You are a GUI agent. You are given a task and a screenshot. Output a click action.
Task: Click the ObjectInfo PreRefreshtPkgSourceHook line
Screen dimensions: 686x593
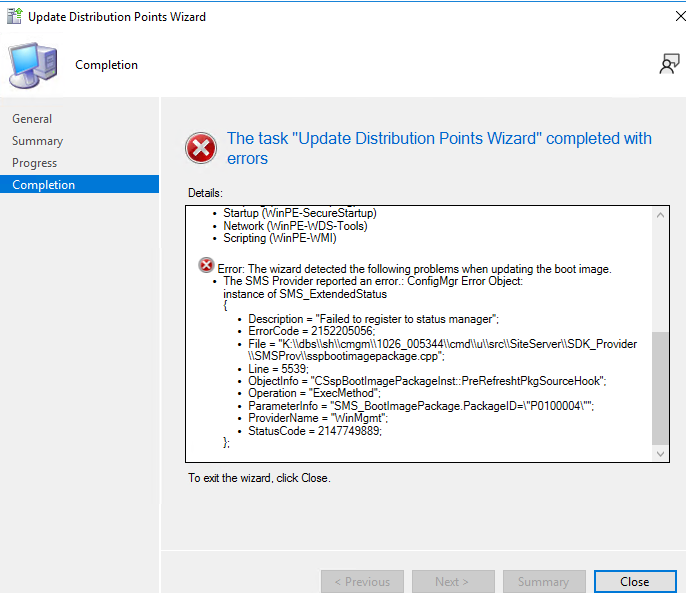[x=427, y=381]
